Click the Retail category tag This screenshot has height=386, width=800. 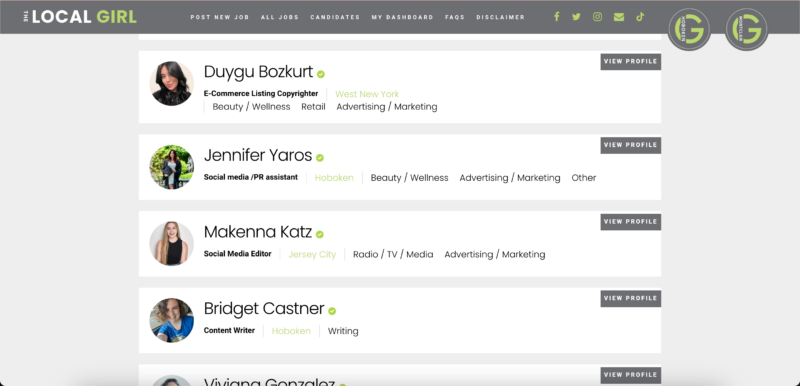pos(313,107)
